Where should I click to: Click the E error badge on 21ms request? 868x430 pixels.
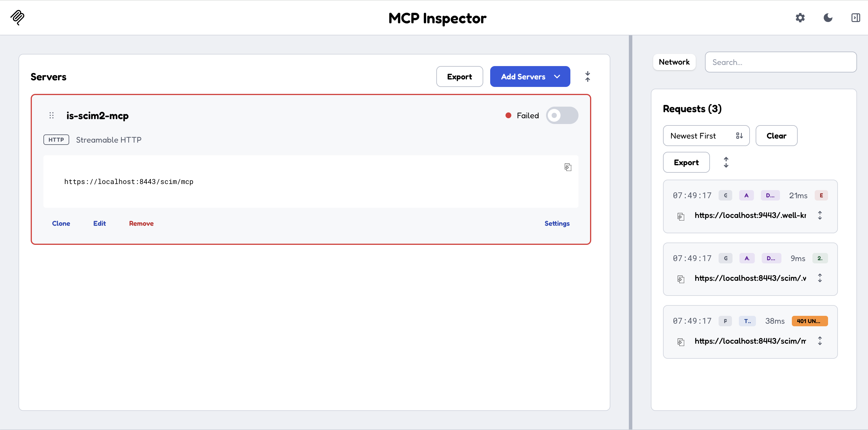tap(821, 195)
